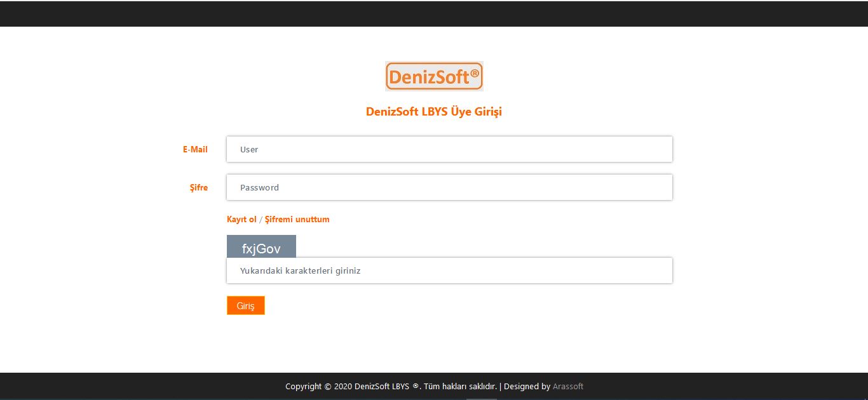This screenshot has width=868, height=400.
Task: Open the Şifremi unuttum link
Action: pyautogui.click(x=297, y=220)
